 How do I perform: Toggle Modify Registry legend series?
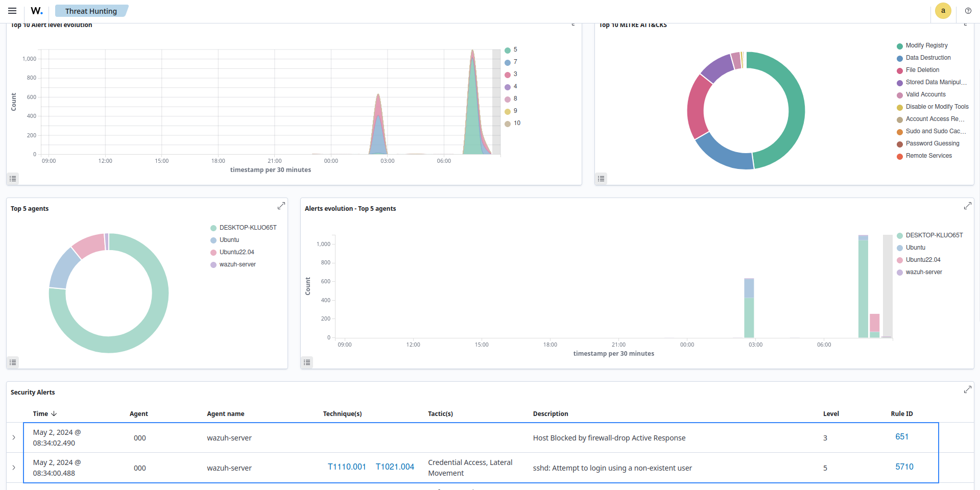[926, 45]
